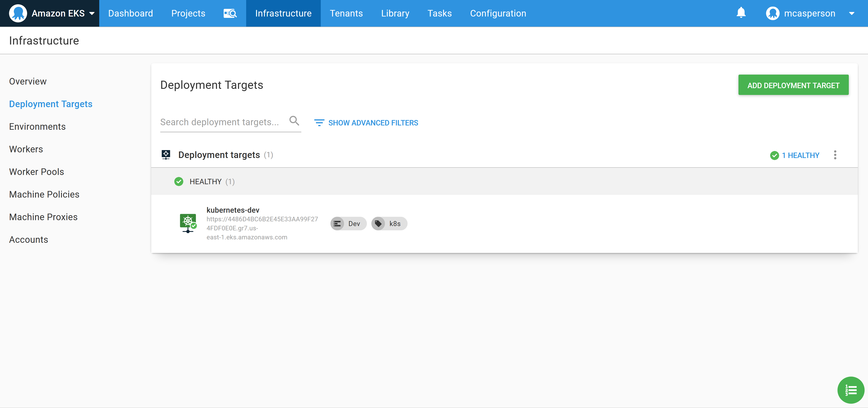Open the Configuration menu item
This screenshot has height=408, width=868.
[x=498, y=13]
